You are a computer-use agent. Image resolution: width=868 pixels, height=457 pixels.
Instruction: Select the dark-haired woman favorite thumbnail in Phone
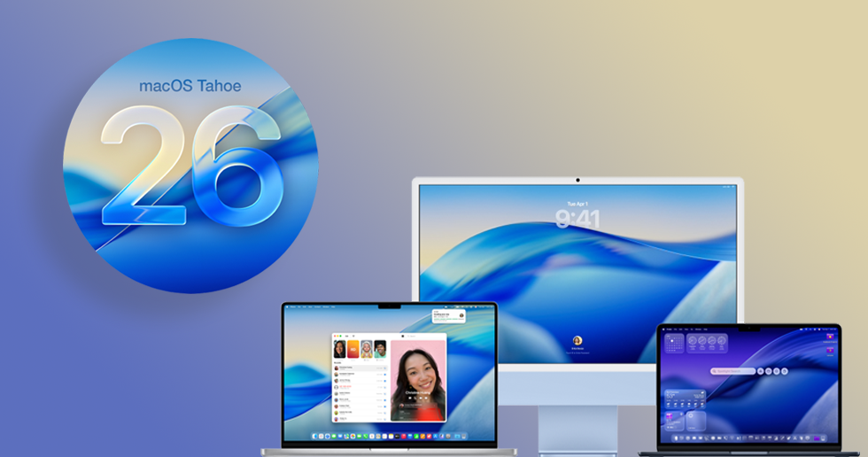pyautogui.click(x=339, y=349)
